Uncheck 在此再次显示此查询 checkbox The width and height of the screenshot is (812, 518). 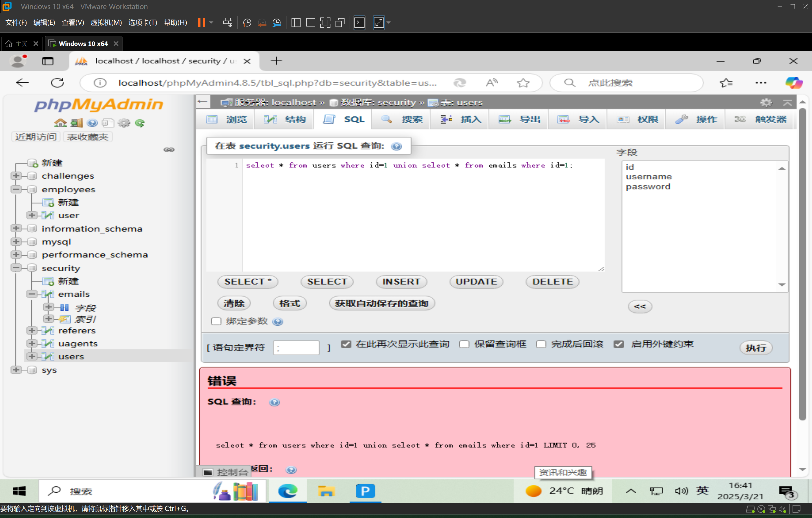(346, 344)
